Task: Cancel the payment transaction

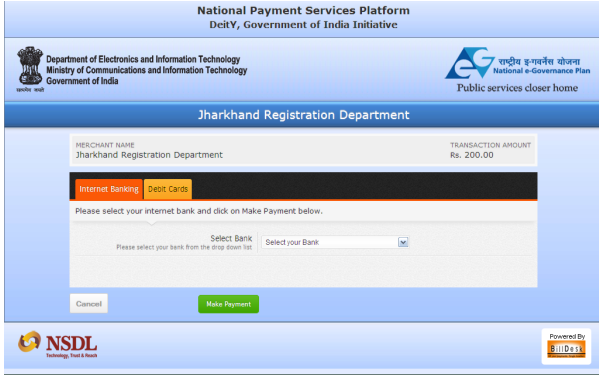Action: tap(89, 304)
